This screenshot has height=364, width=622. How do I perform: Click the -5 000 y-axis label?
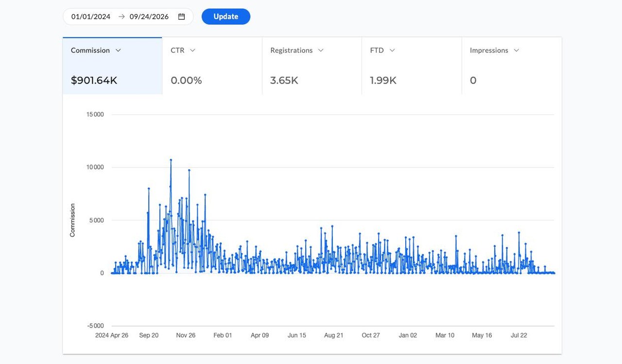tap(95, 326)
